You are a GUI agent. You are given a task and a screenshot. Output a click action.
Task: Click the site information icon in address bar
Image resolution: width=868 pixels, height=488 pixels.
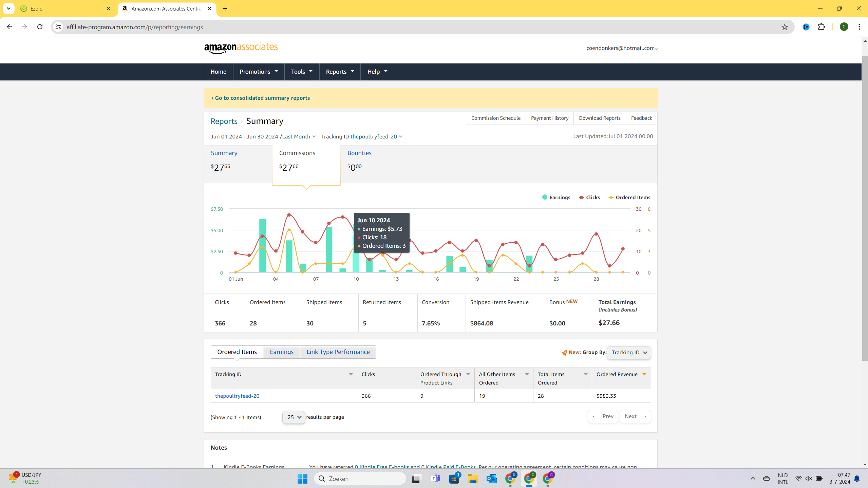[58, 27]
